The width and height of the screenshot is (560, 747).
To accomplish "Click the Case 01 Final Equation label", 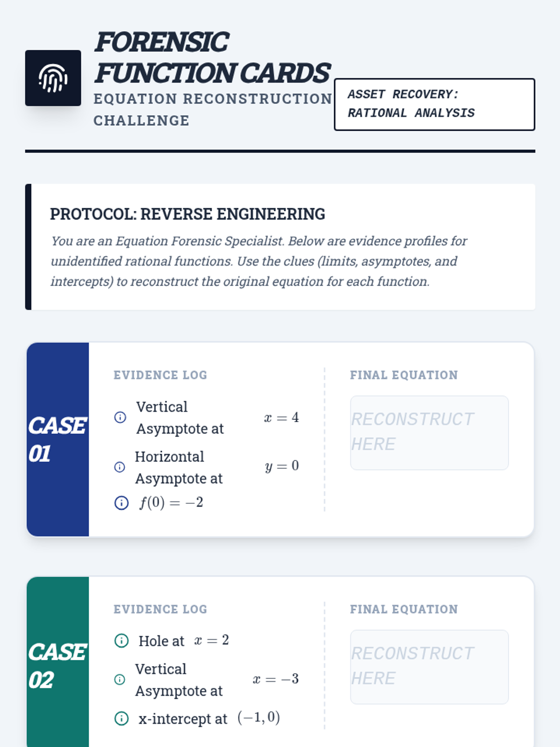I will coord(404,375).
